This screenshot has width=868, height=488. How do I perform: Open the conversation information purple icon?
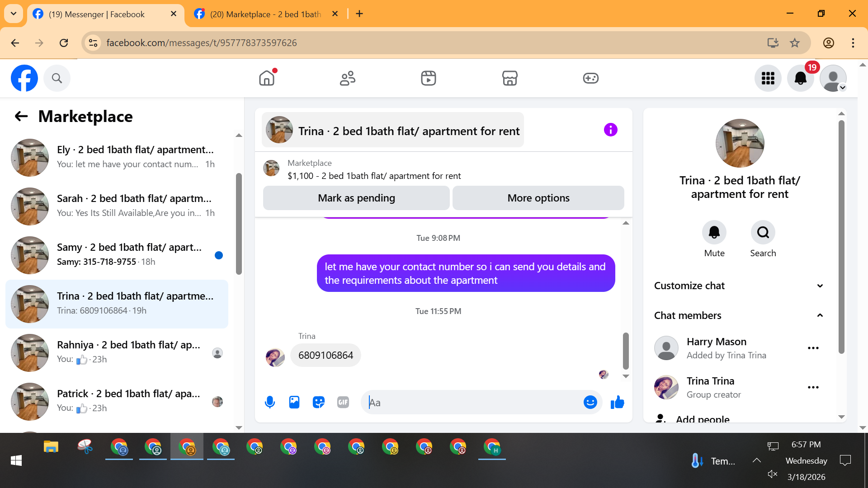click(610, 130)
